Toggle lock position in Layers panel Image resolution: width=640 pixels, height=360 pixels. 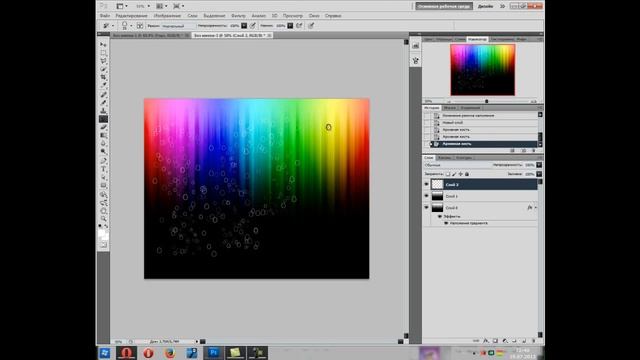click(461, 174)
